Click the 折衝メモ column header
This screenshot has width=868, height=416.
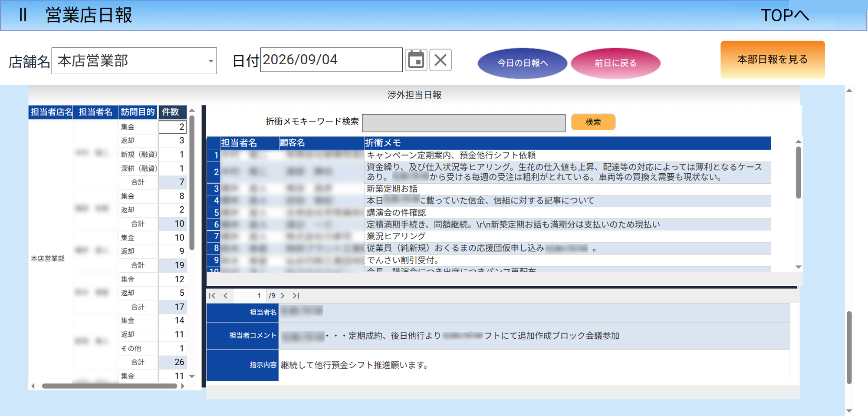coord(567,143)
